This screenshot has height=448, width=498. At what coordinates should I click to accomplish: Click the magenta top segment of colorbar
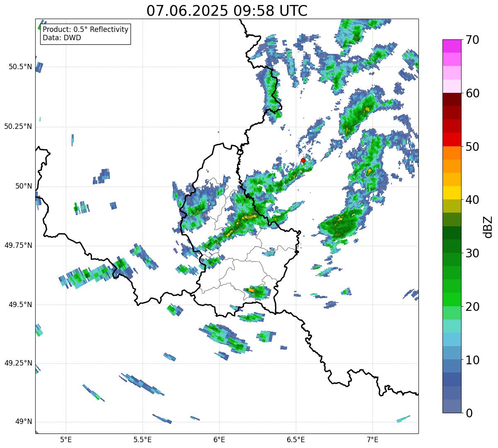(x=452, y=46)
